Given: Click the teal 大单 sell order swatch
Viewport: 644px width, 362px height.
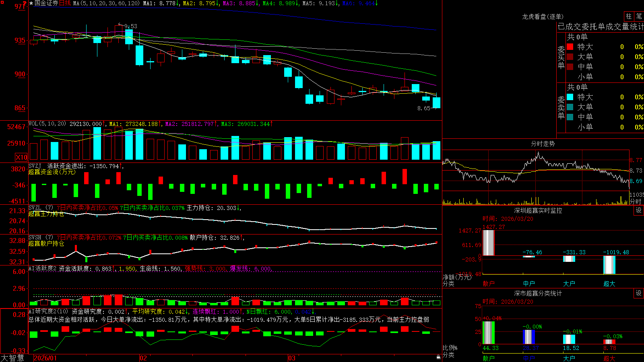Looking at the screenshot, I should point(570,107).
